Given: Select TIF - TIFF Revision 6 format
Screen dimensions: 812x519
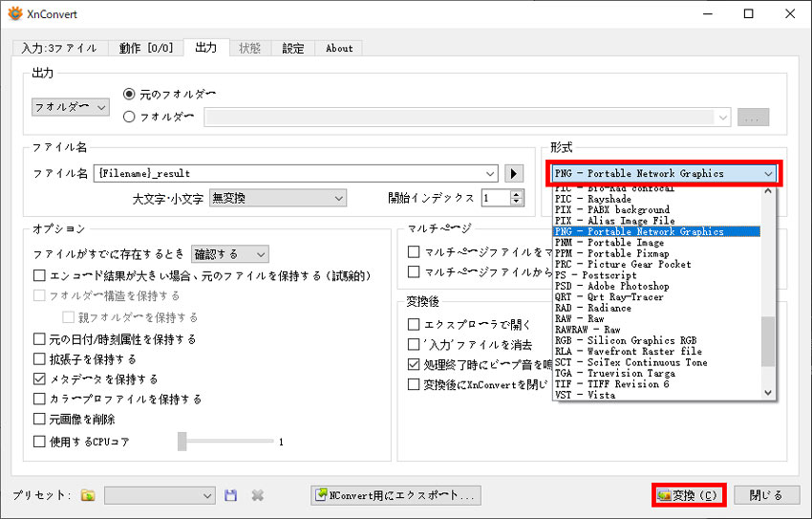Looking at the screenshot, I should 656,384.
